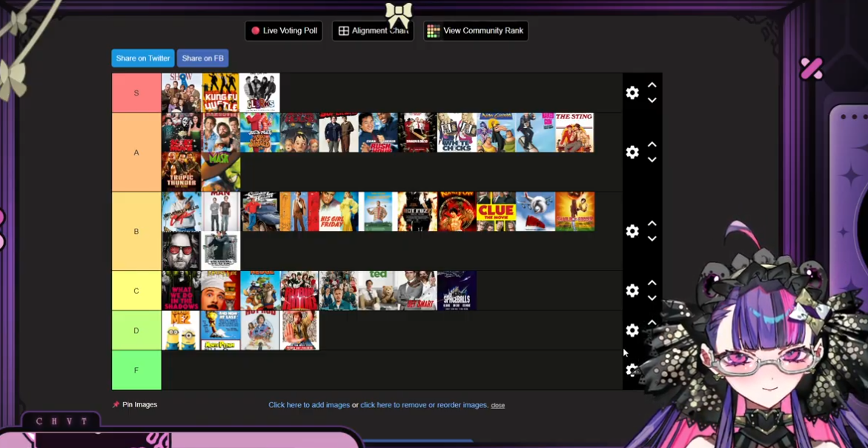868x448 pixels.
Task: Click the small 'close' link
Action: (x=497, y=405)
